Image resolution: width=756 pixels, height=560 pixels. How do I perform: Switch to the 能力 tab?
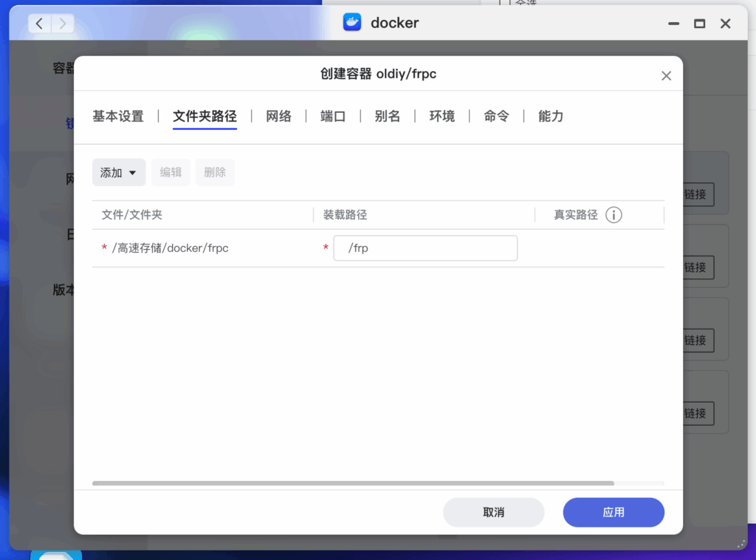point(549,116)
